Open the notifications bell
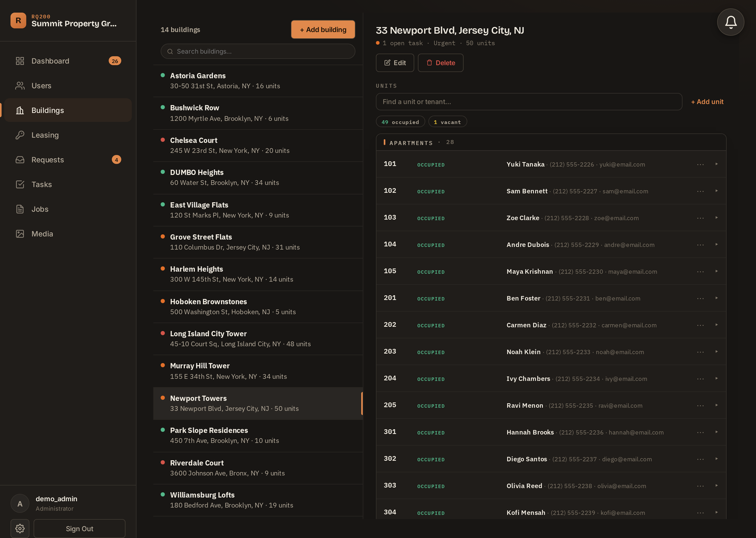Screen dimensions: 756x538 (x=731, y=22)
